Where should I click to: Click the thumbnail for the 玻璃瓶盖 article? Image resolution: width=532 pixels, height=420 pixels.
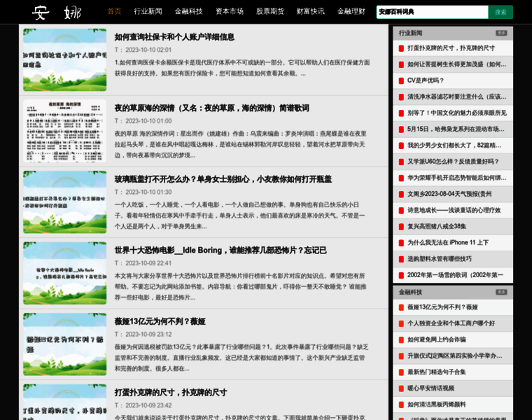click(65, 202)
